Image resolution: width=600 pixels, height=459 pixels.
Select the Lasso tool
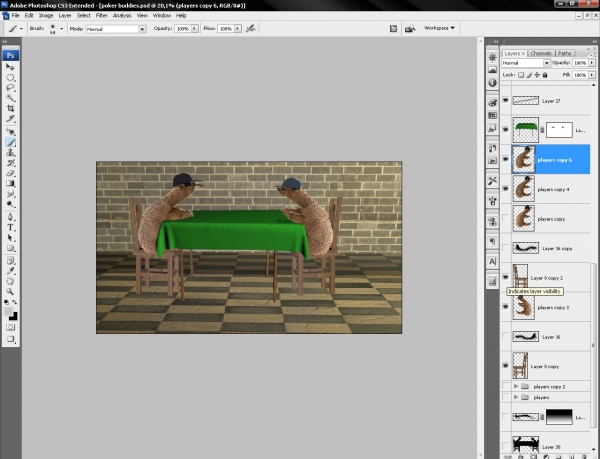pos(10,88)
